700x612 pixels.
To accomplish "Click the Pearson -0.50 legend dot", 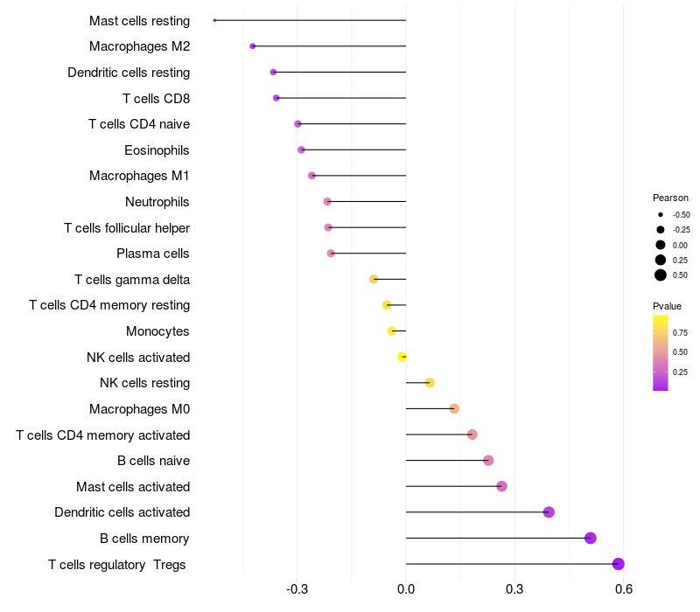I will pyautogui.click(x=661, y=214).
